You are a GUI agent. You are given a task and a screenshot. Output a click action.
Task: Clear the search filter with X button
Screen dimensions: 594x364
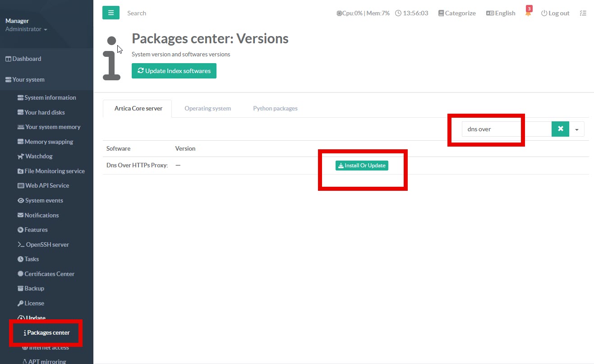(x=560, y=129)
